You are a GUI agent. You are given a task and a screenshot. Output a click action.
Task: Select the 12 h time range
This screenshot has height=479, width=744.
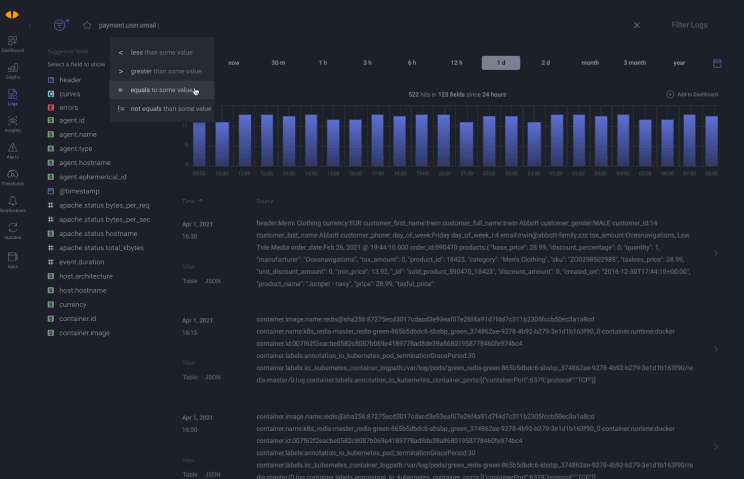(x=456, y=63)
